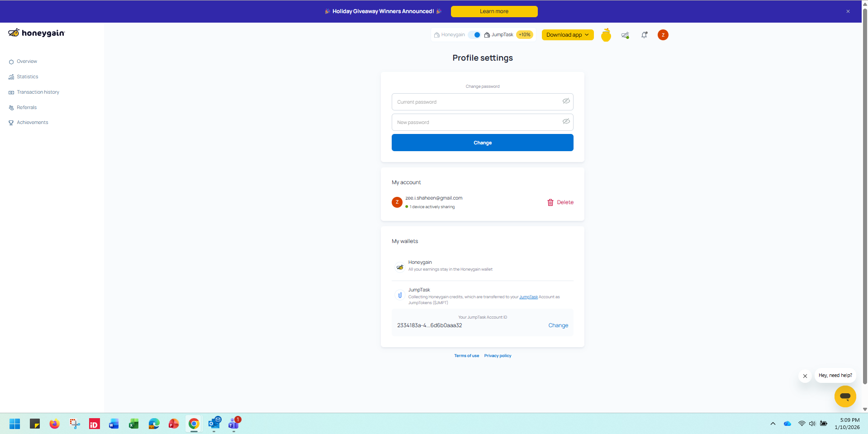Screen dimensions: 868x434
Task: Open the red iD app from the taskbar
Action: (94, 424)
